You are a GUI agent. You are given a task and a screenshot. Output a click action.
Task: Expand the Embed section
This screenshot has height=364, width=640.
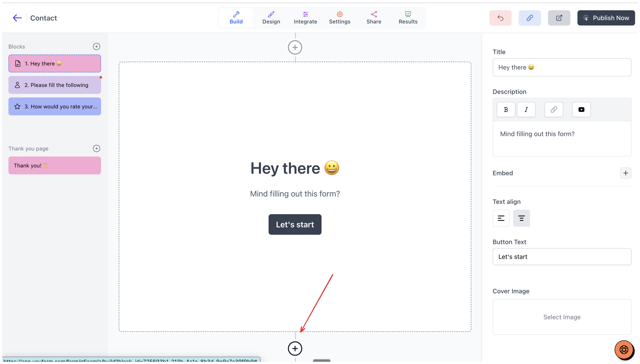point(625,173)
